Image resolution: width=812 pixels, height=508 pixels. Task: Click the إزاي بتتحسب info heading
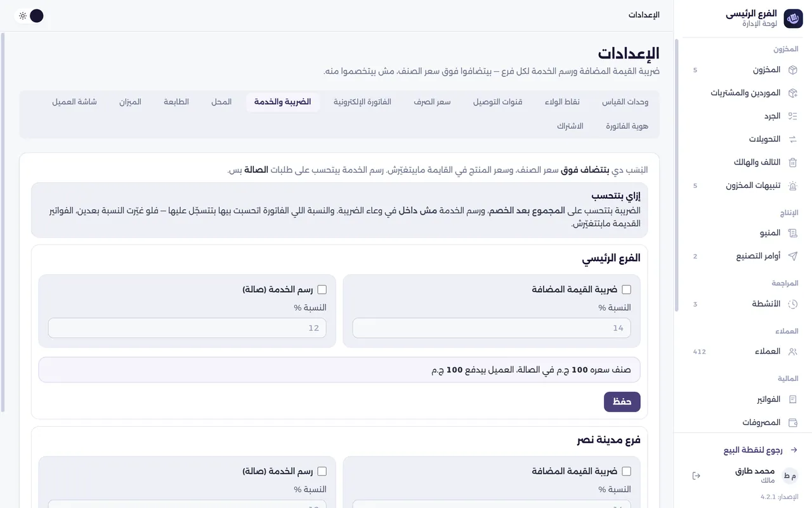tap(616, 196)
